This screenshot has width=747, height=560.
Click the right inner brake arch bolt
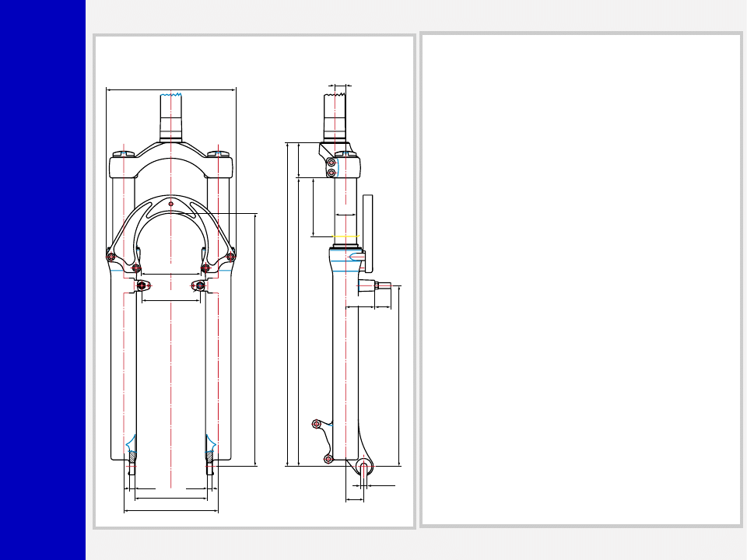205,268
